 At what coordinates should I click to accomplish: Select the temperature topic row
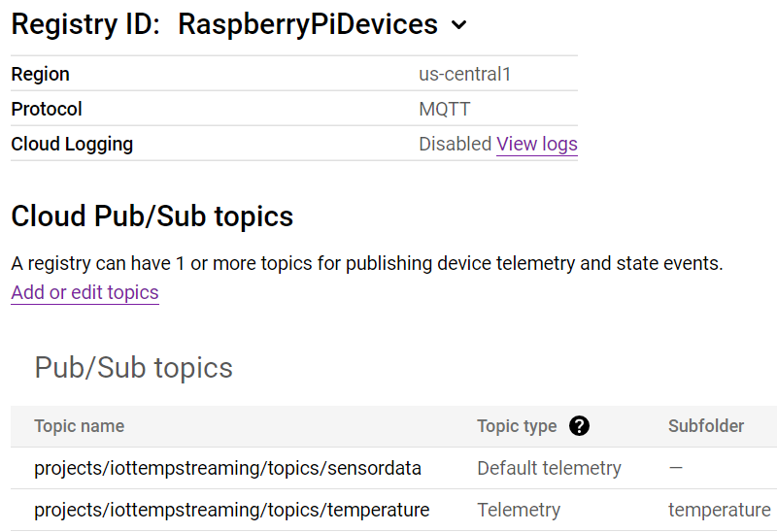pos(394,510)
